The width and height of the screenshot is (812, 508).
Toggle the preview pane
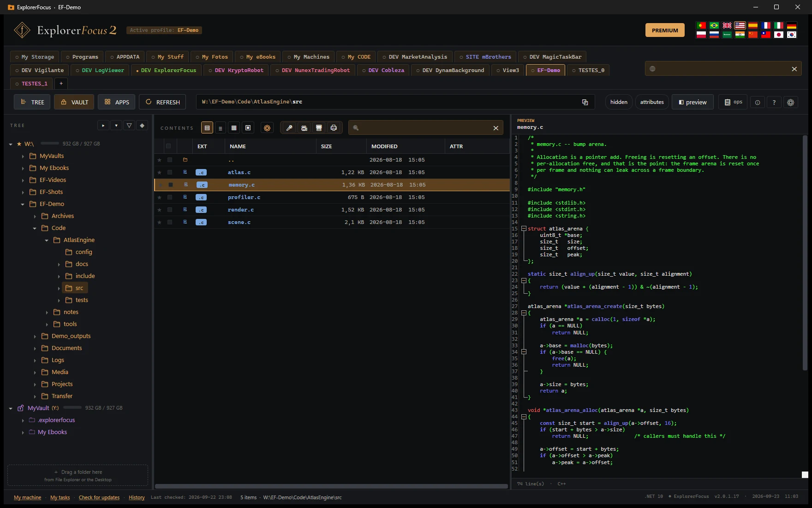pos(693,102)
